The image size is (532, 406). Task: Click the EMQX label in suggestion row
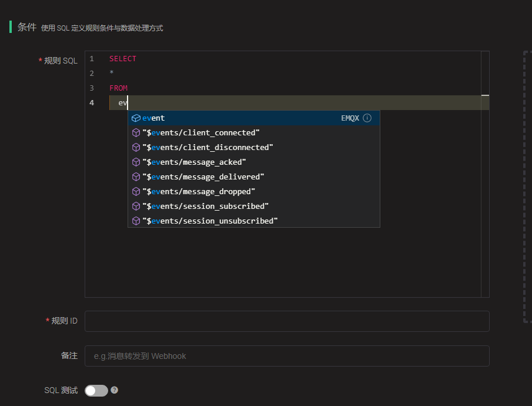[350, 118]
